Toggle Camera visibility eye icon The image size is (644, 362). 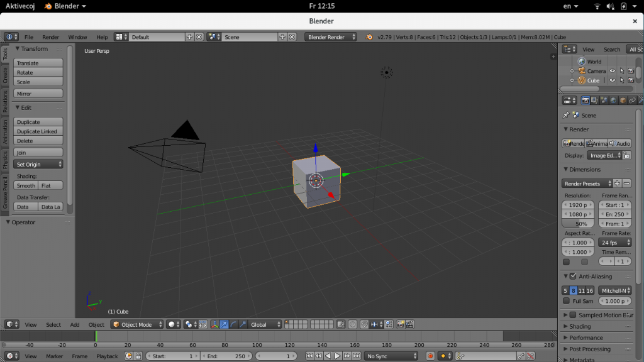tap(612, 71)
